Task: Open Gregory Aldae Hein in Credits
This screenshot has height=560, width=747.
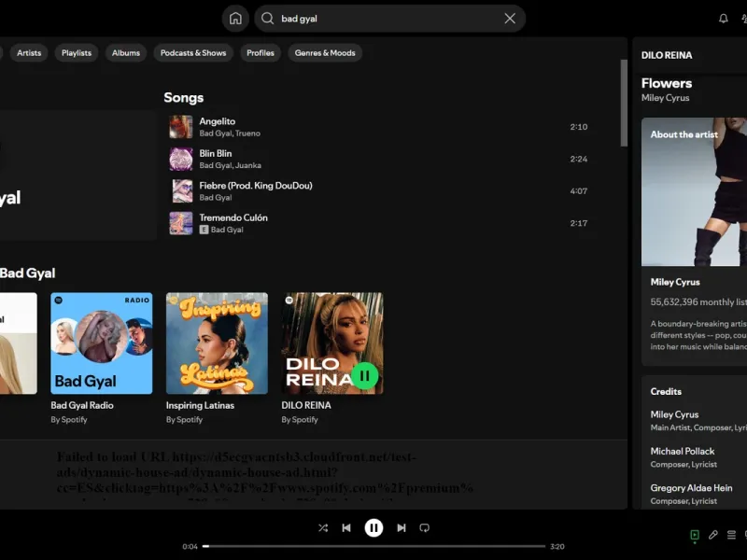Action: 691,487
